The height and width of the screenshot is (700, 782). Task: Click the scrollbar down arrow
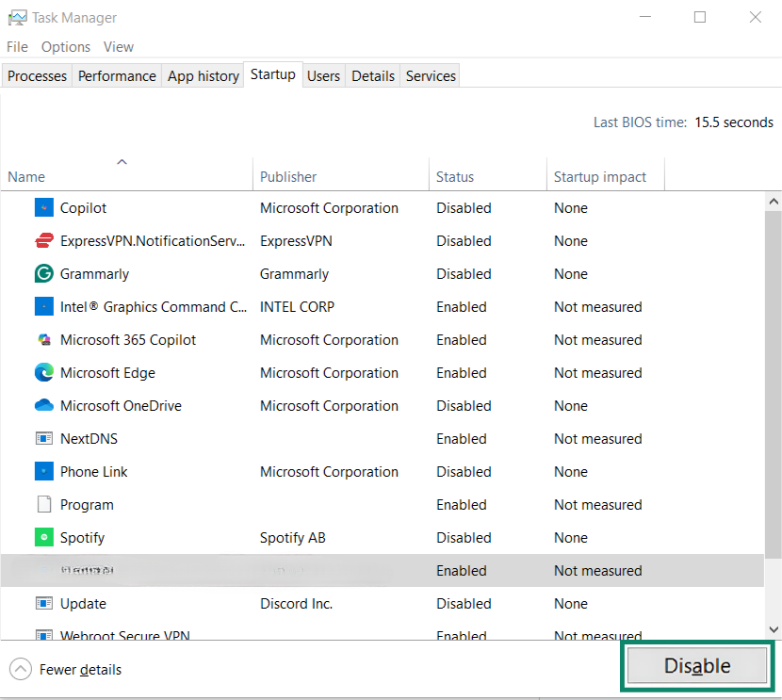coord(773,629)
